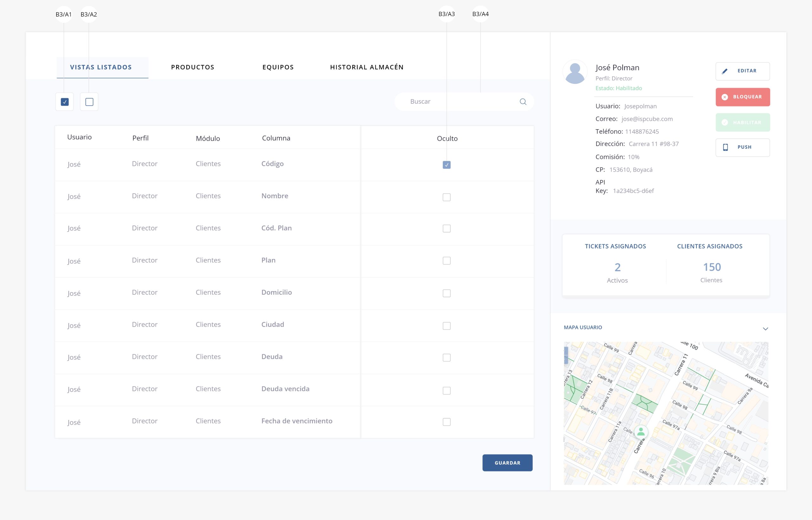This screenshot has height=520, width=812.
Task: Switch to Historial Almacén tab
Action: click(x=367, y=67)
